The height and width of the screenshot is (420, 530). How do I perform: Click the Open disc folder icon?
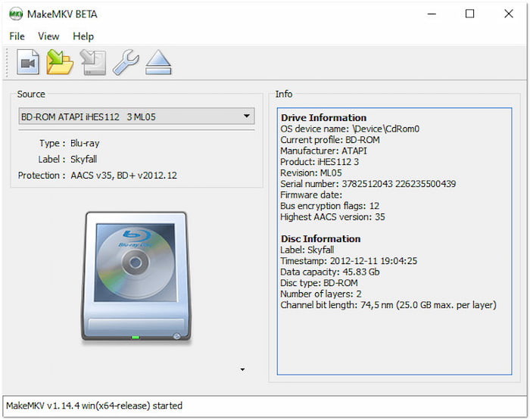coord(60,63)
